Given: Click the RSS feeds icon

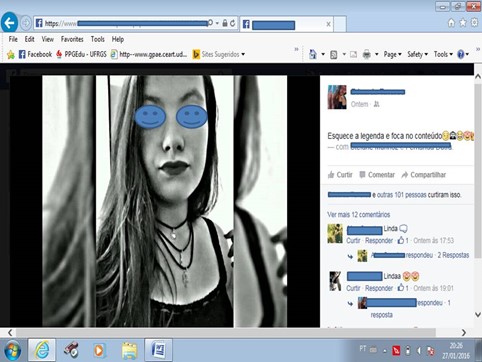Looking at the screenshot, I should [333, 54].
